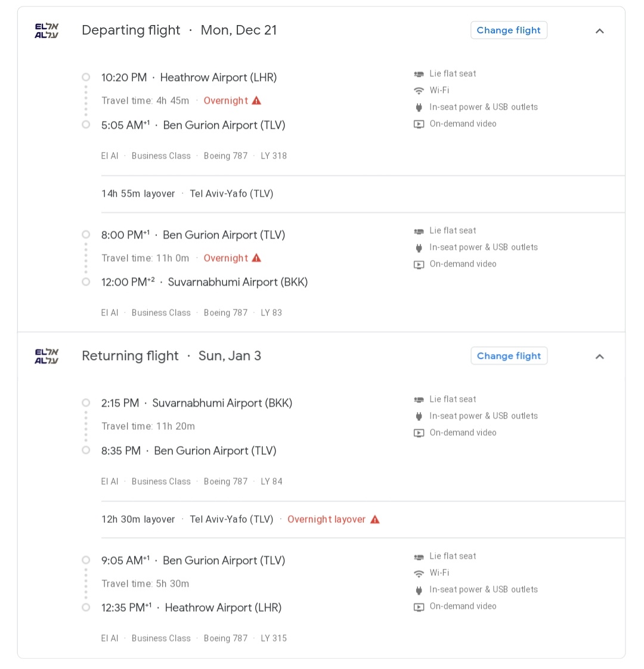Click the Departing flight Mon, Dec 21 header
This screenshot has width=644, height=669.
179,30
